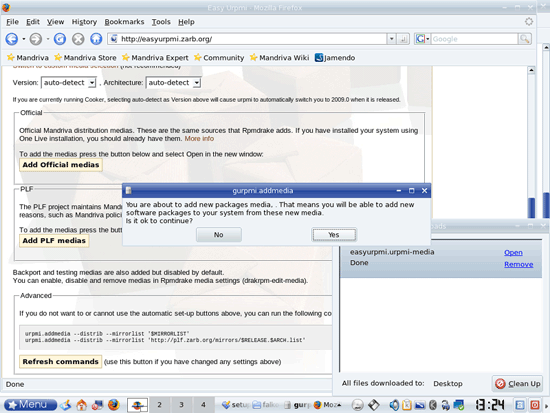Click the update-checker tray icon with green check

(459, 405)
